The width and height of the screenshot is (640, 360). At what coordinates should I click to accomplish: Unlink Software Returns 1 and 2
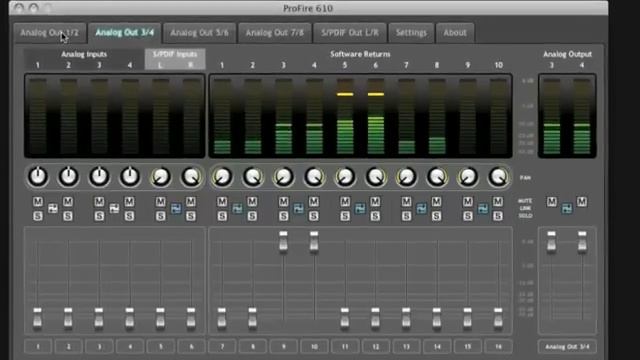[237, 209]
